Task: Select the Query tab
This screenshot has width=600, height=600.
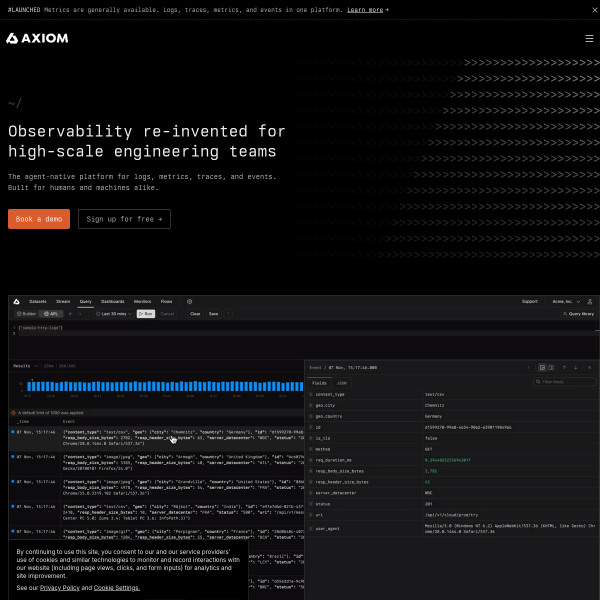Action: (x=86, y=302)
